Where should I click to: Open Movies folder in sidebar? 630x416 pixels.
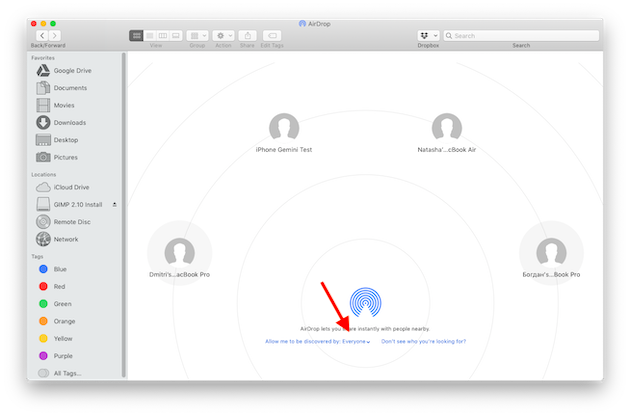[55, 105]
